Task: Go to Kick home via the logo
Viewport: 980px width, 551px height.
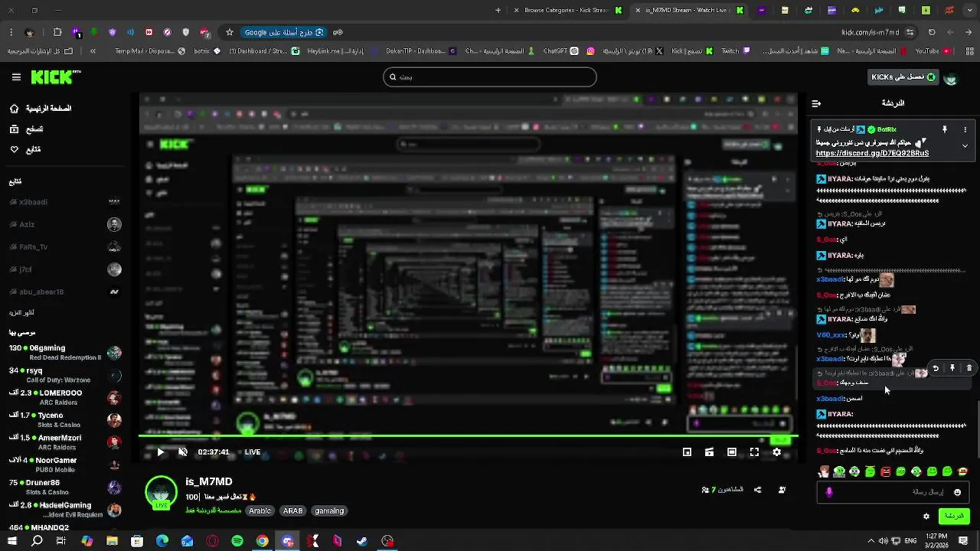Action: (x=55, y=77)
